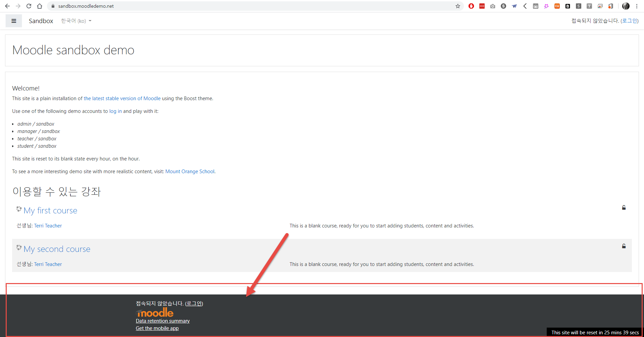Click the student / sandbox account text
Image resolution: width=644 pixels, height=337 pixels.
[37, 146]
